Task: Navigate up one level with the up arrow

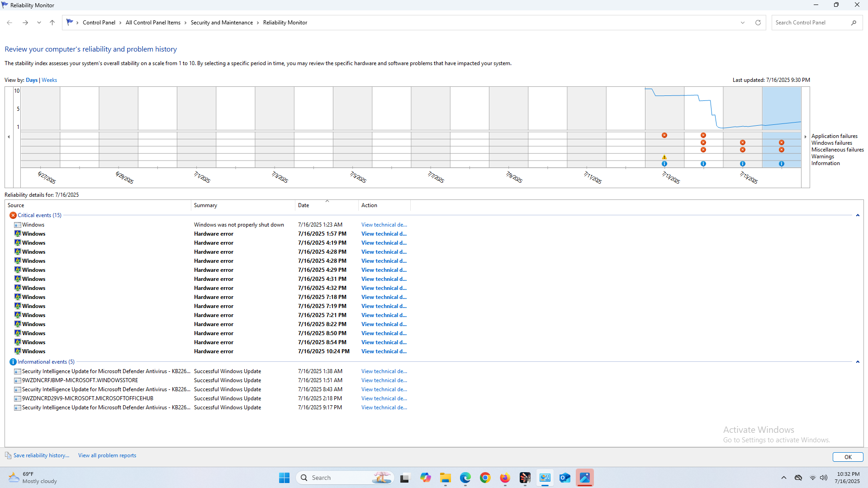Action: 52,23
